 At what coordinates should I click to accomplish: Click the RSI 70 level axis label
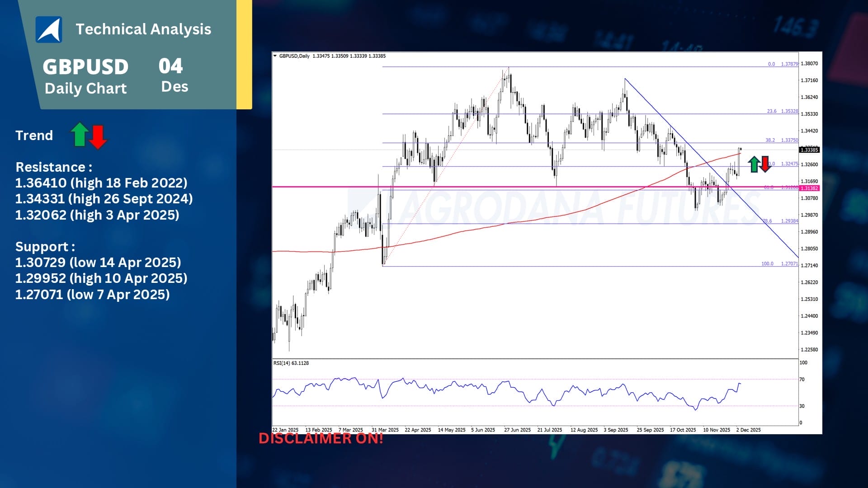coord(802,380)
